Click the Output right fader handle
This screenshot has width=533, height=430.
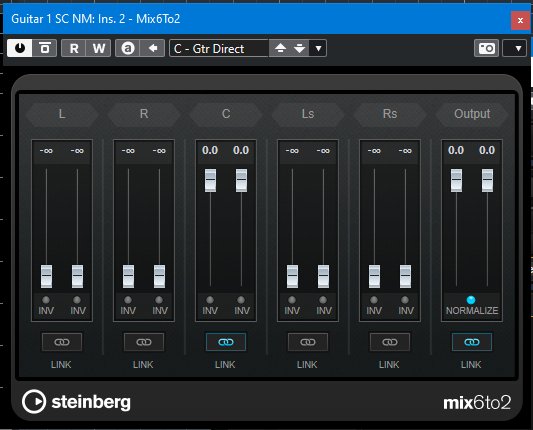coord(487,180)
